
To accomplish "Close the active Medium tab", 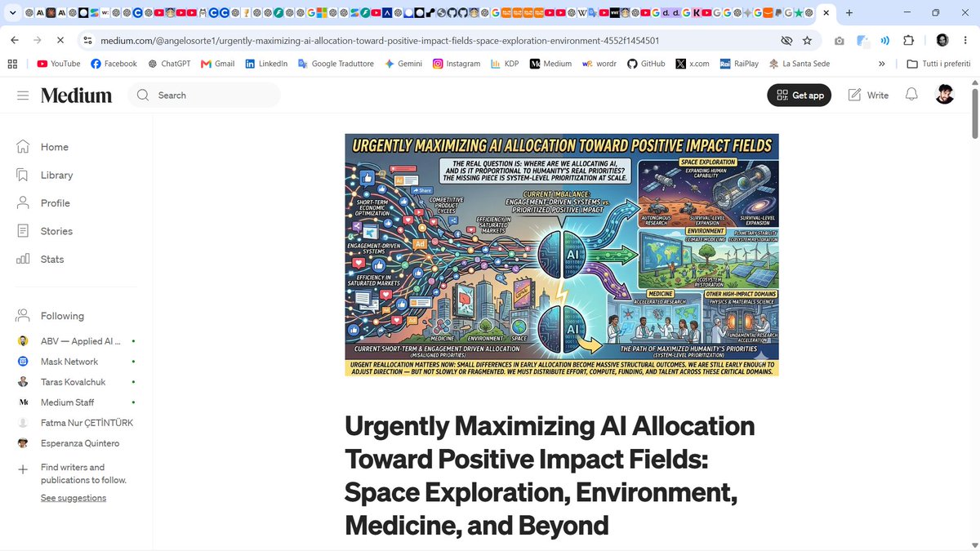I will 826,13.
